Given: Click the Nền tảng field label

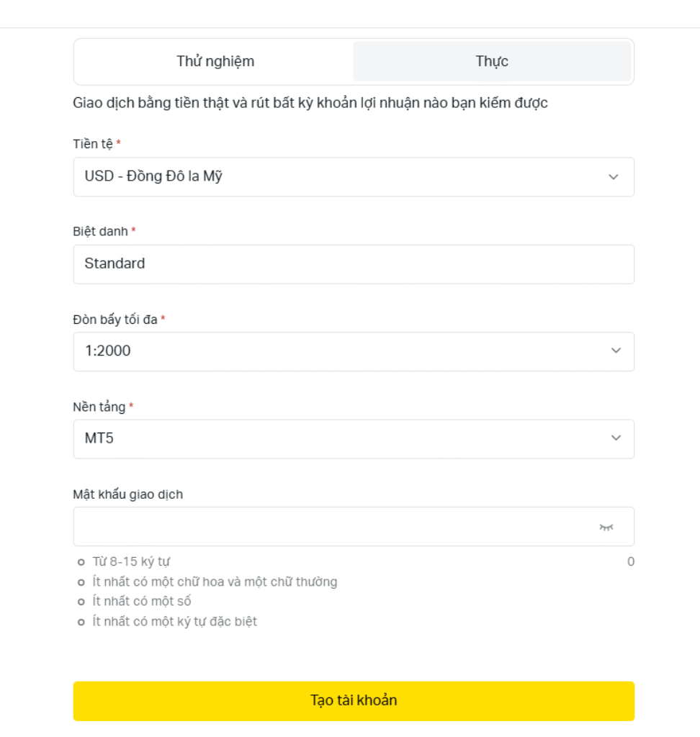Looking at the screenshot, I should [99, 407].
